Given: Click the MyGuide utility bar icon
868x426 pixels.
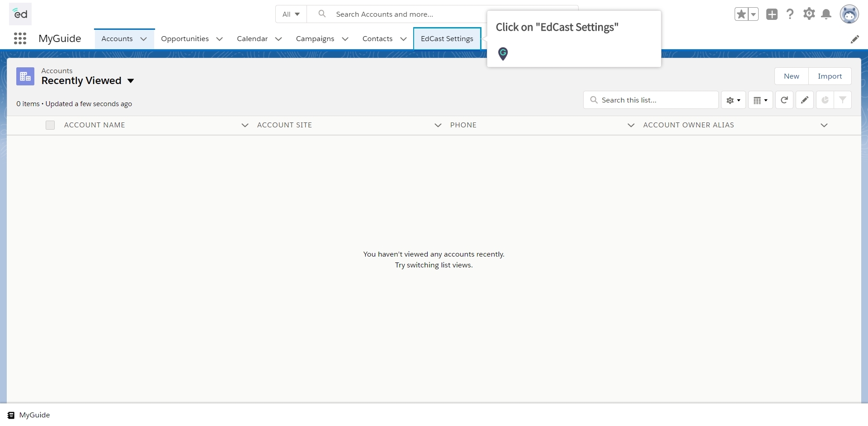Looking at the screenshot, I should pos(11,415).
